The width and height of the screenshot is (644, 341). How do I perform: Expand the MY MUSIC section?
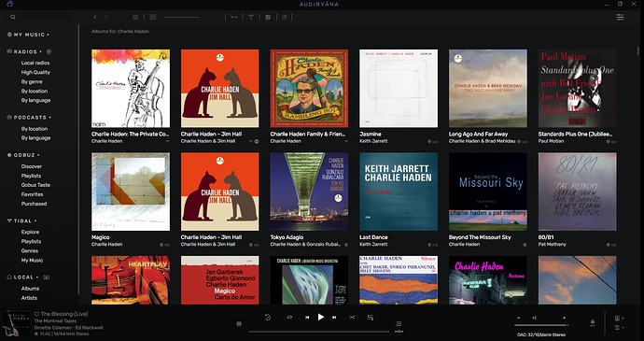28,35
